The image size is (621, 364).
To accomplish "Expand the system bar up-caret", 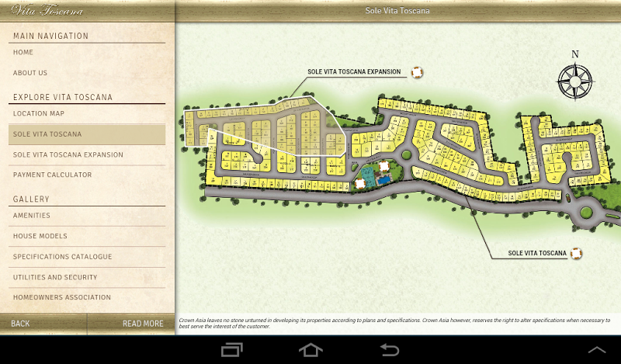I will point(596,350).
